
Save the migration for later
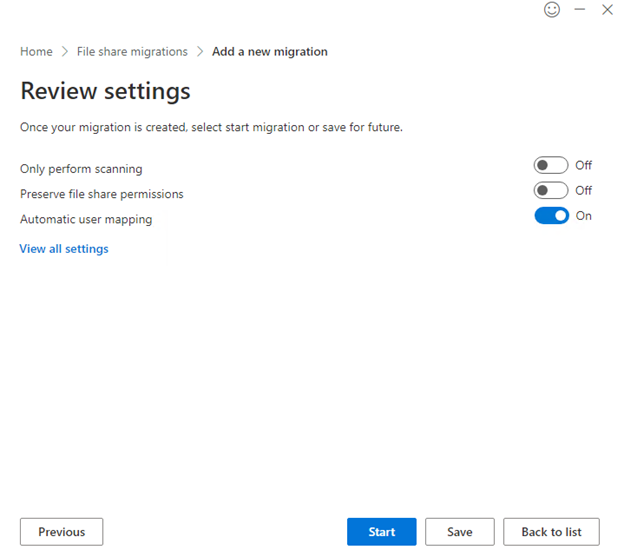pyautogui.click(x=459, y=532)
